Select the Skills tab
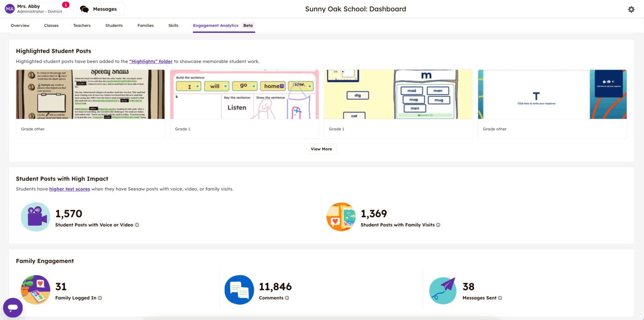644x320 pixels. point(173,26)
